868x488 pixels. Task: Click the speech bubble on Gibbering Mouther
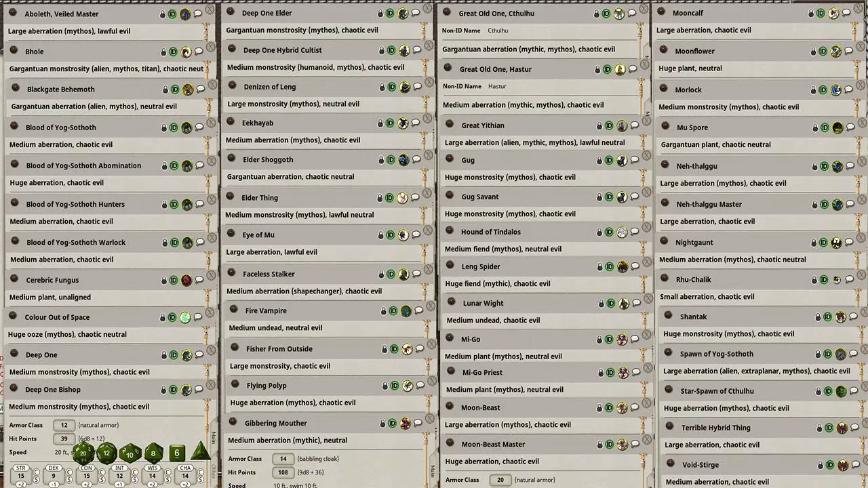pyautogui.click(x=419, y=424)
